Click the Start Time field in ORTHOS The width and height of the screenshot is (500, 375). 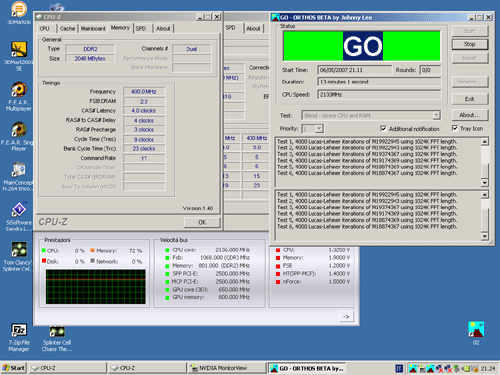354,70
